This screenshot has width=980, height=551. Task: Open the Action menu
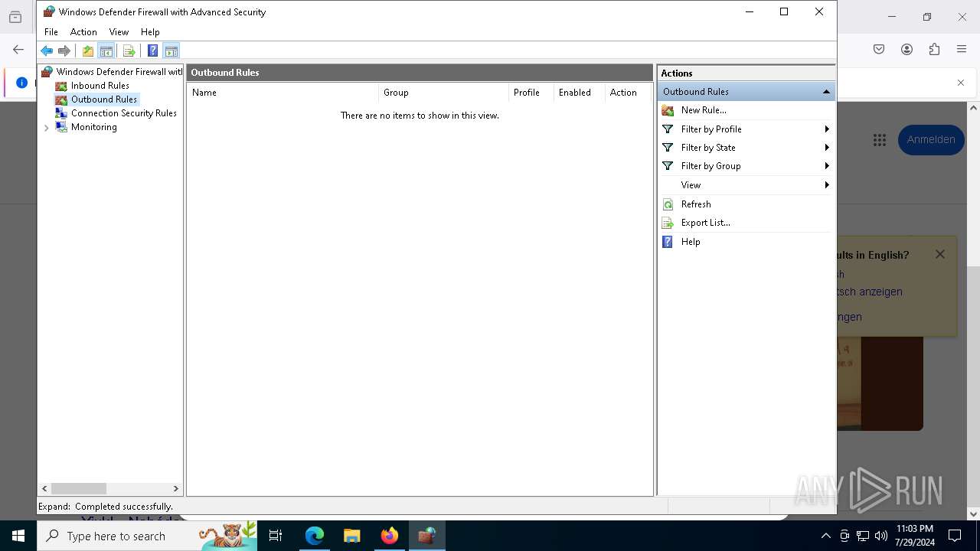(x=83, y=32)
